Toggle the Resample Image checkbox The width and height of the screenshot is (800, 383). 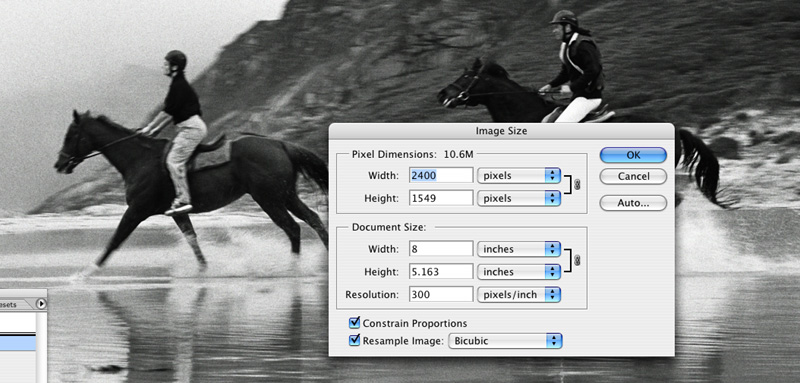355,340
